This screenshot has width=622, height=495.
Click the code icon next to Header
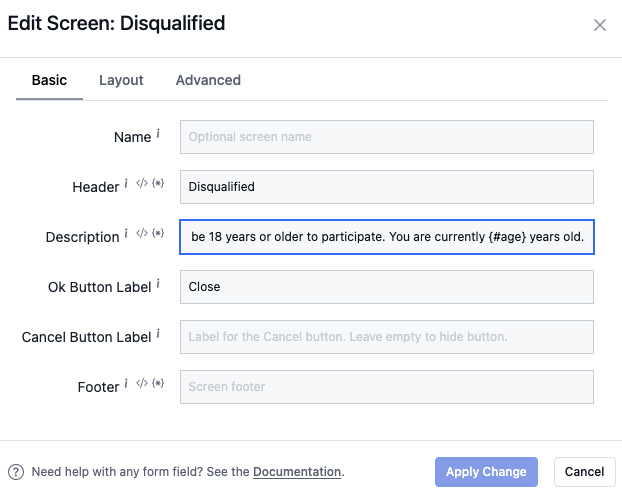click(x=142, y=185)
